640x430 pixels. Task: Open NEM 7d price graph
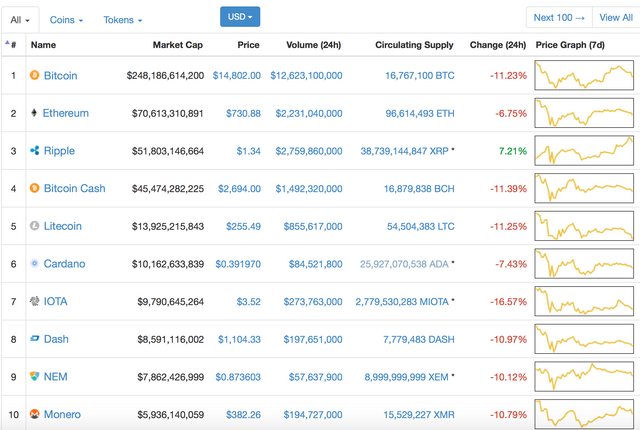(584, 376)
